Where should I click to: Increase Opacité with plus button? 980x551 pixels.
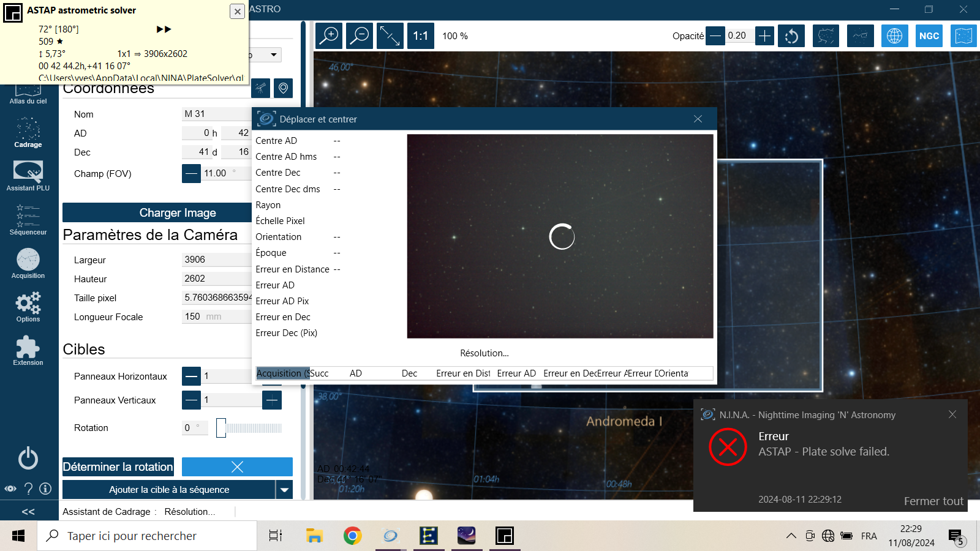click(x=764, y=36)
